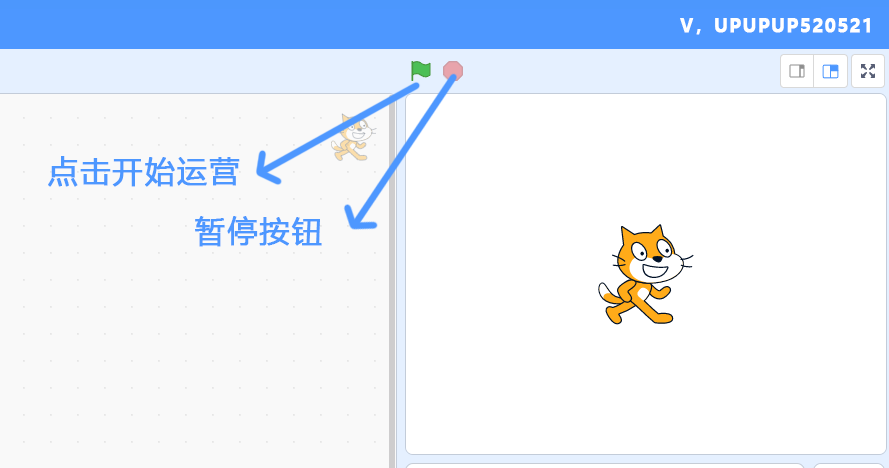
Task: Select the sprite pane below the stage
Action: tap(604, 466)
